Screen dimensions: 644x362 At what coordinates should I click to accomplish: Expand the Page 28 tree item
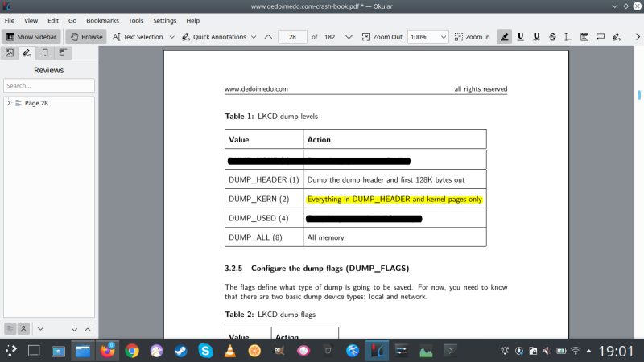click(9, 103)
